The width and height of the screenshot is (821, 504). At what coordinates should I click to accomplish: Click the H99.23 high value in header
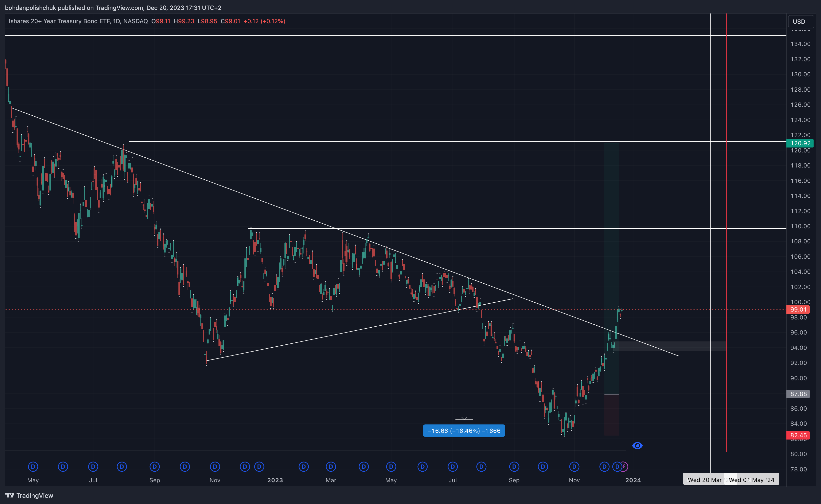coord(184,21)
